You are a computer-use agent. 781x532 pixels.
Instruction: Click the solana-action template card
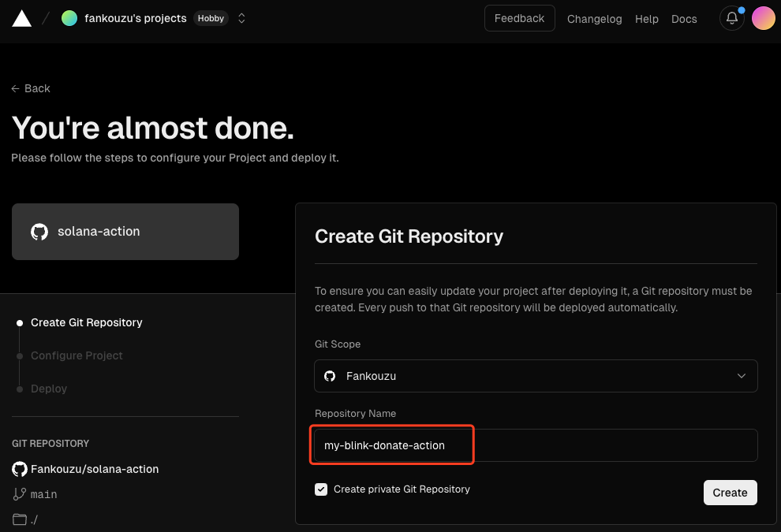(x=125, y=232)
